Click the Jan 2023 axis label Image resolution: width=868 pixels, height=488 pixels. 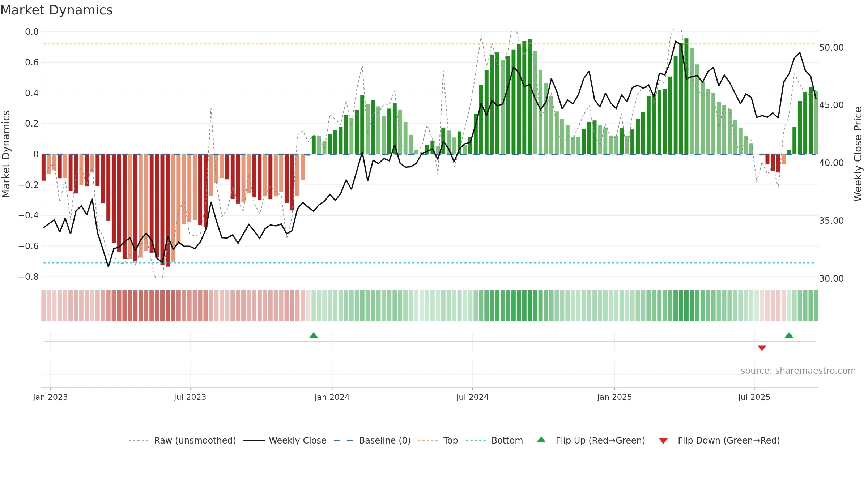tap(50, 397)
